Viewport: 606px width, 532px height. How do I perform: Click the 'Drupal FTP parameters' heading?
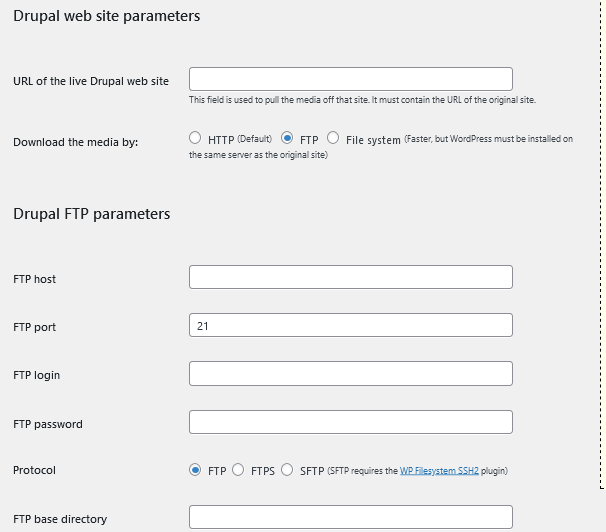pyautogui.click(x=92, y=213)
